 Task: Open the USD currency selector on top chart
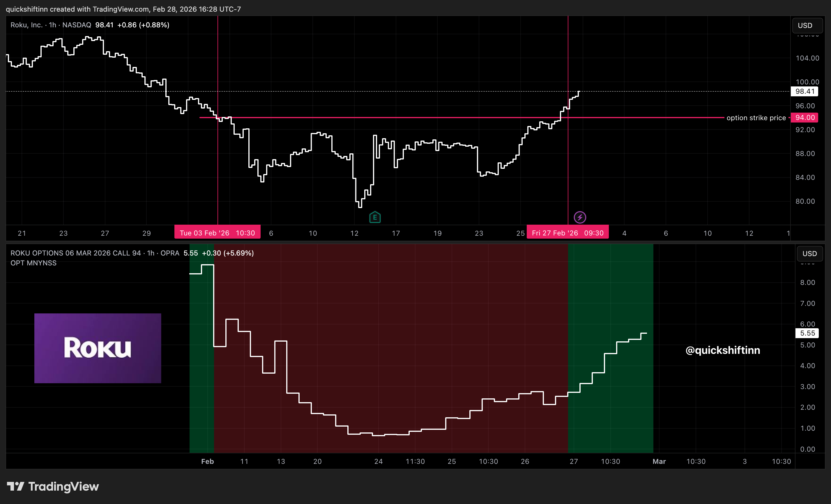pyautogui.click(x=807, y=25)
